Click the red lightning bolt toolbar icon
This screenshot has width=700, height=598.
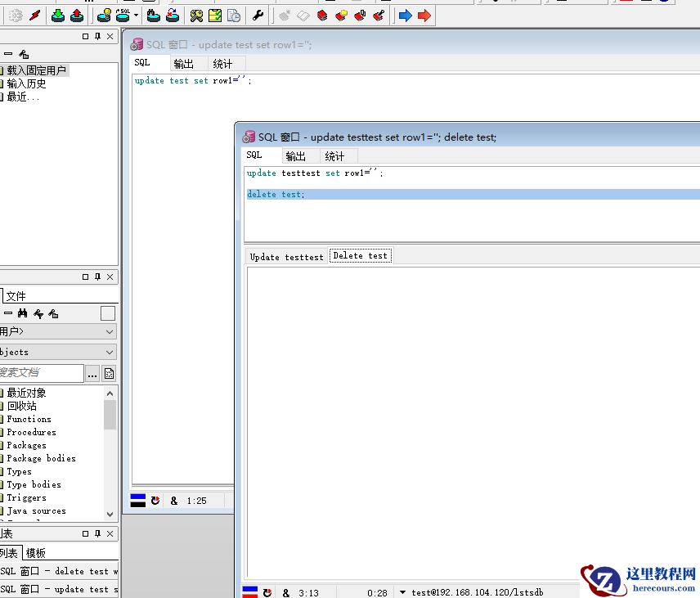34,16
